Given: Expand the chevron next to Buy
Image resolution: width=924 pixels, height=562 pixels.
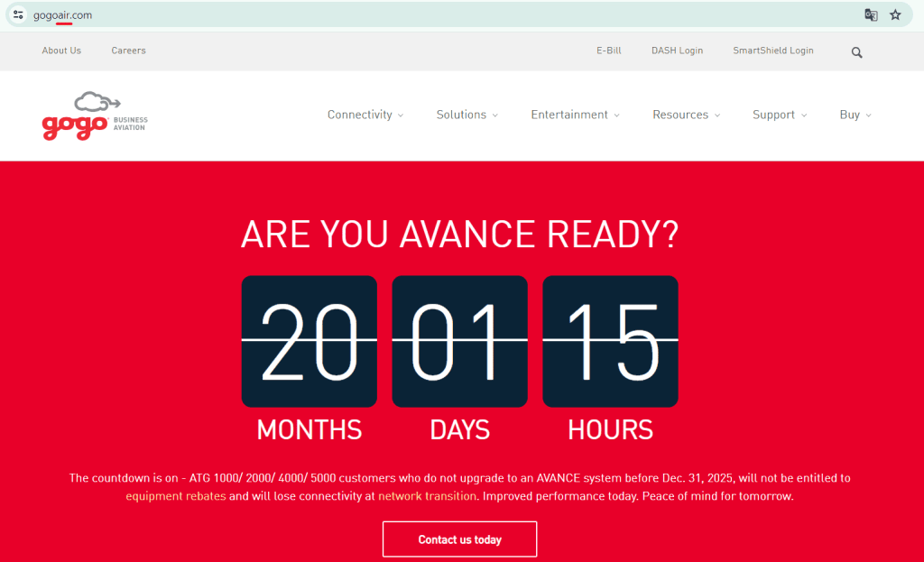Looking at the screenshot, I should pos(868,115).
